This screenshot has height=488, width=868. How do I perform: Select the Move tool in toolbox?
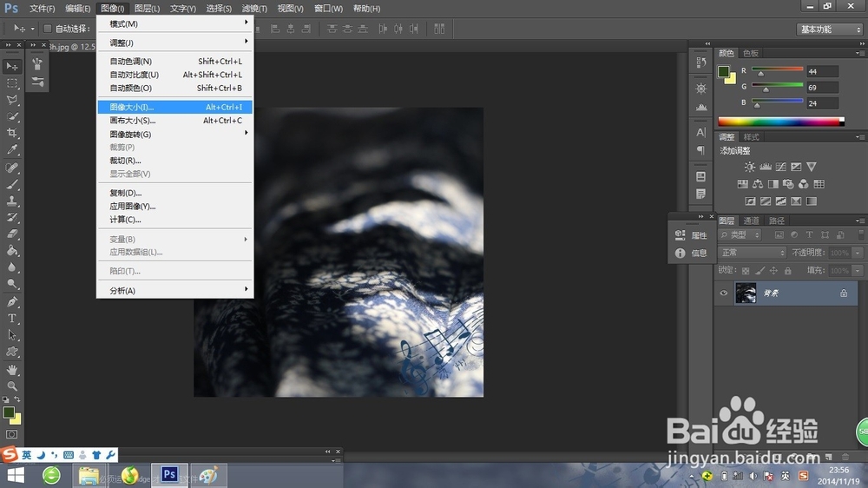click(x=11, y=67)
